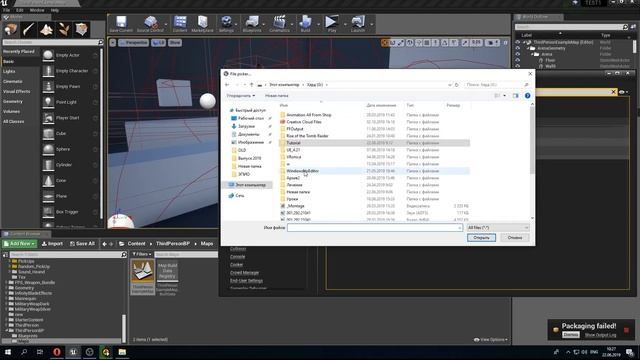
Task: Click the Открыть button
Action: (x=481, y=238)
